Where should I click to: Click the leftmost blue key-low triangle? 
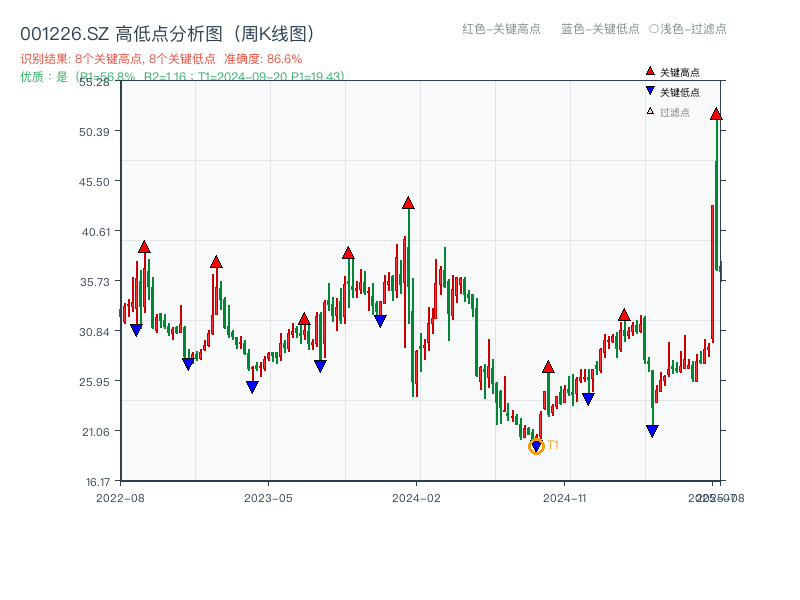click(136, 327)
